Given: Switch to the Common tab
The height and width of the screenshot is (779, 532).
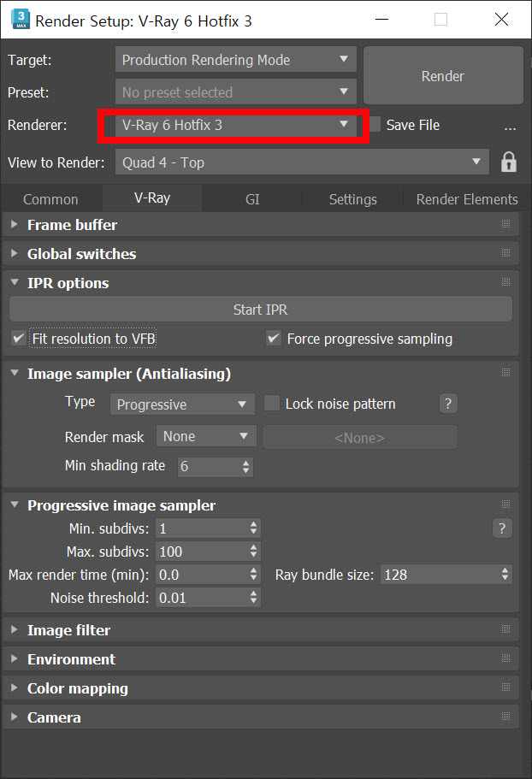Looking at the screenshot, I should [50, 199].
